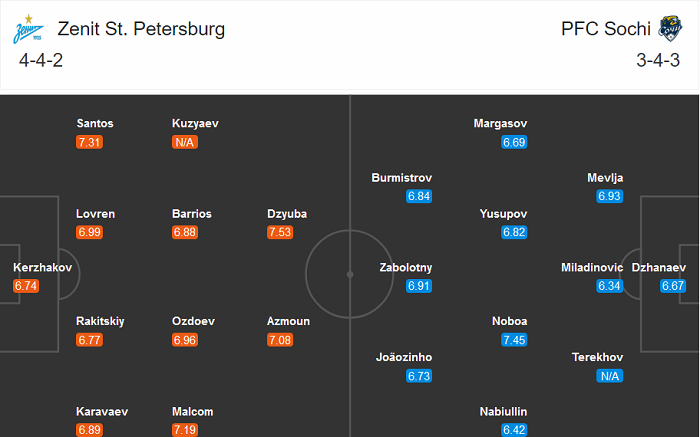
Task: Click Santos's 7.31 rating badge
Action: (89, 142)
